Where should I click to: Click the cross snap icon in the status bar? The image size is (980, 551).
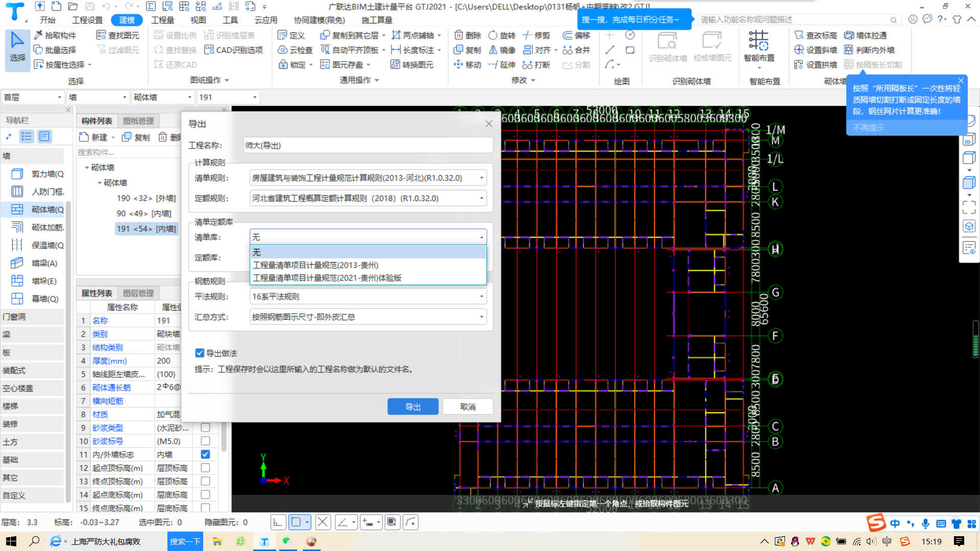tap(323, 522)
